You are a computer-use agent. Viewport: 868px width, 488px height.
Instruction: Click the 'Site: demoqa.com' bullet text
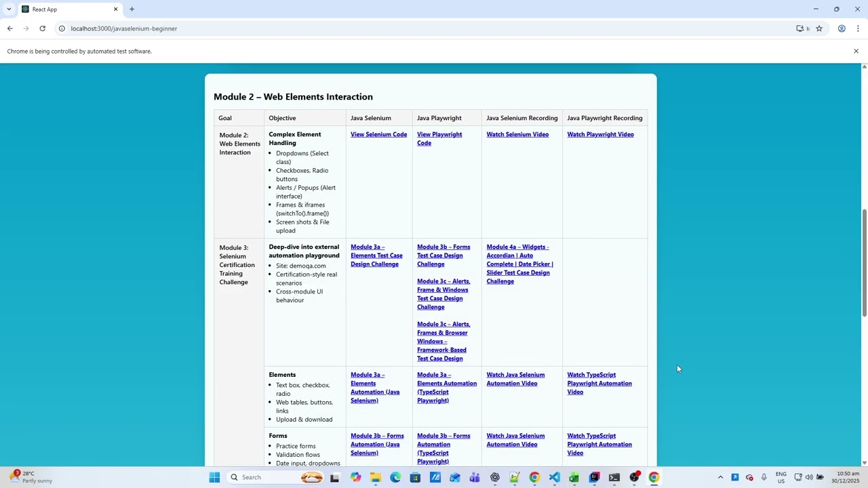(x=300, y=266)
